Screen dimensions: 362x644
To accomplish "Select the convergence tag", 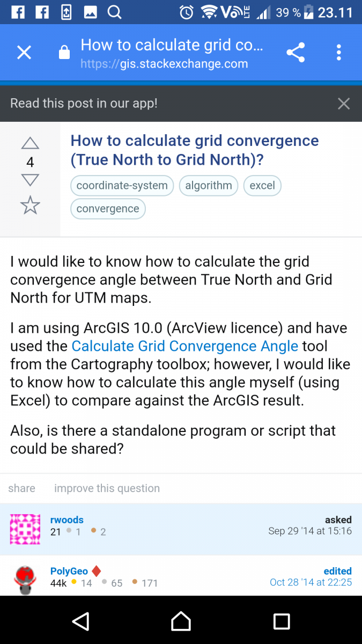I will 108,209.
